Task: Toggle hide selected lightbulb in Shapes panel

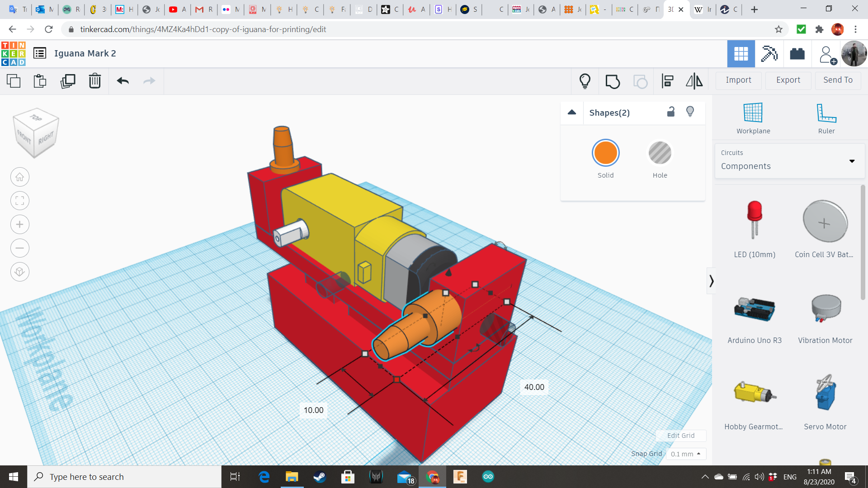Action: [x=690, y=112]
